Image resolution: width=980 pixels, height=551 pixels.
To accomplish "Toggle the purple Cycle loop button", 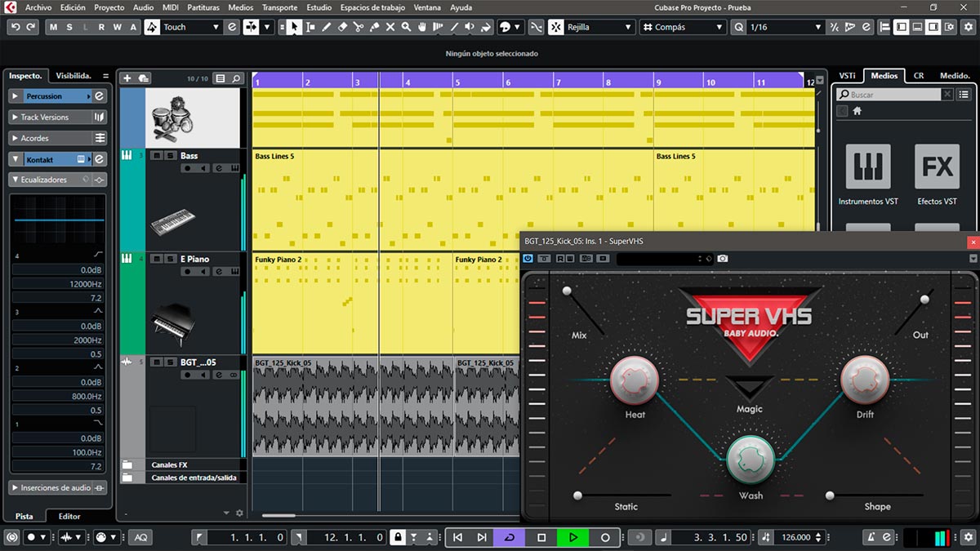I will click(x=510, y=537).
